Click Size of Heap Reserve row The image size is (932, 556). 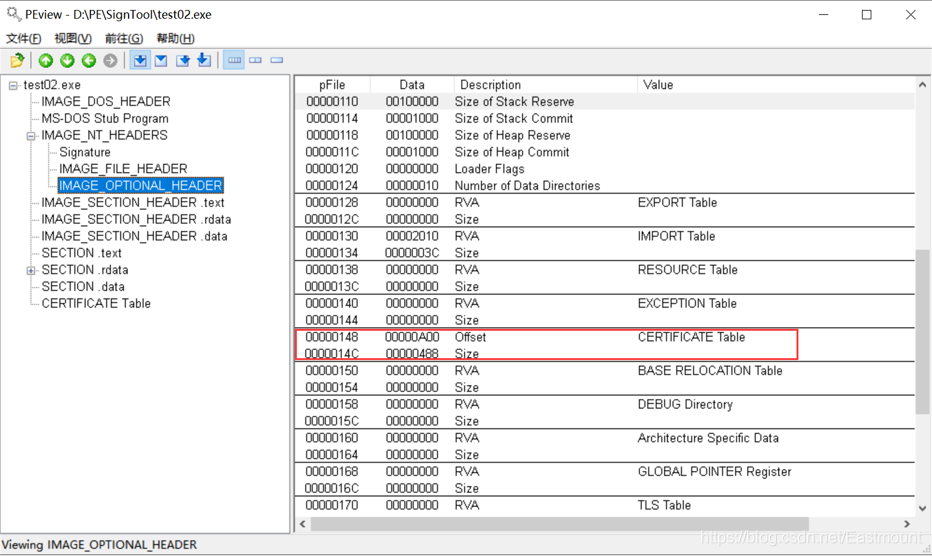[x=604, y=135]
